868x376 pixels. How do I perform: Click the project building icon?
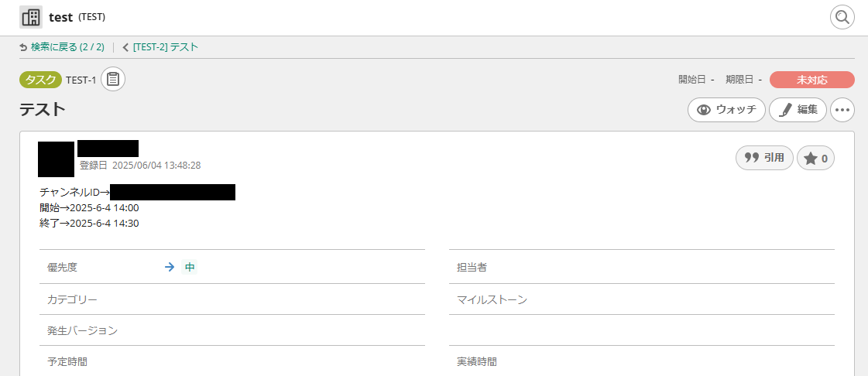tap(31, 17)
